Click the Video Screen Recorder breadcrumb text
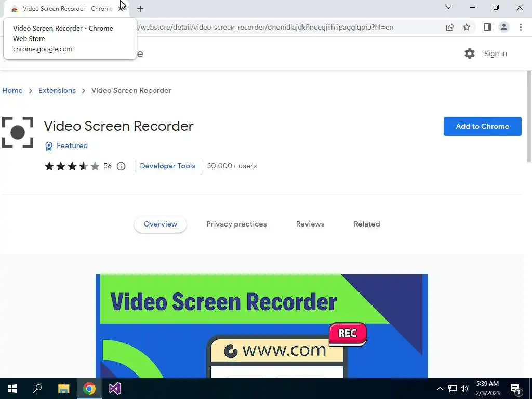532x399 pixels. click(x=131, y=90)
